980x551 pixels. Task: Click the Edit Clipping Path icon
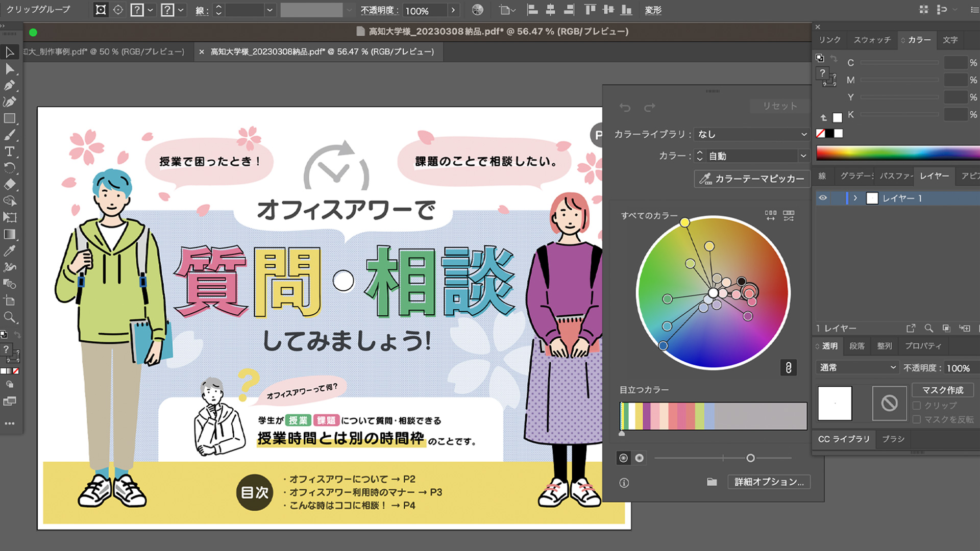click(x=101, y=10)
